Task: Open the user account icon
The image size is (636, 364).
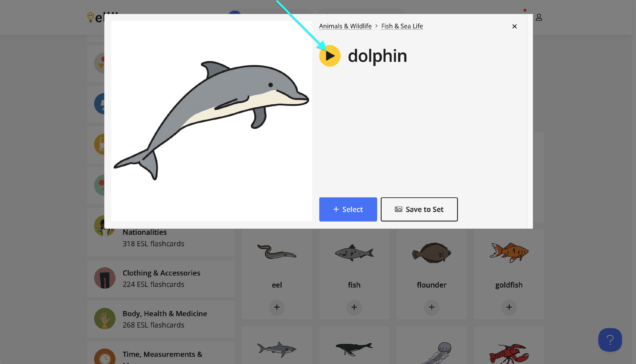Action: [x=539, y=17]
